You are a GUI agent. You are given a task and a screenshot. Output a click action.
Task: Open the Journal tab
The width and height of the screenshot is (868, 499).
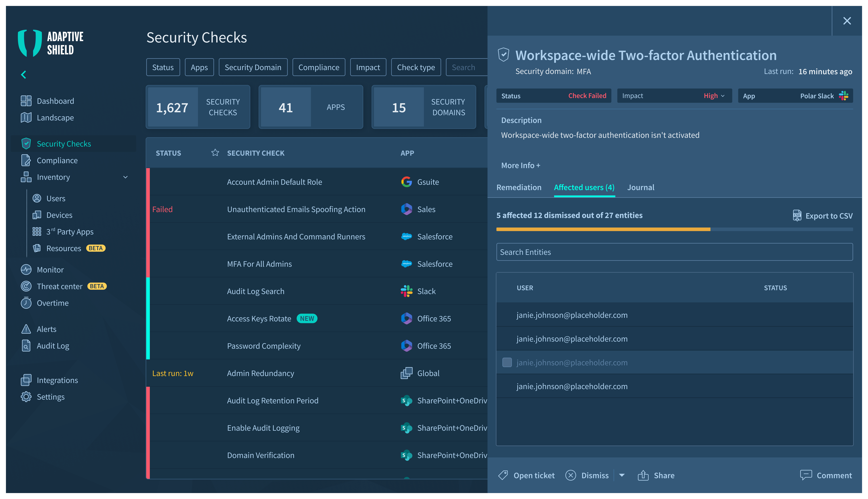641,187
